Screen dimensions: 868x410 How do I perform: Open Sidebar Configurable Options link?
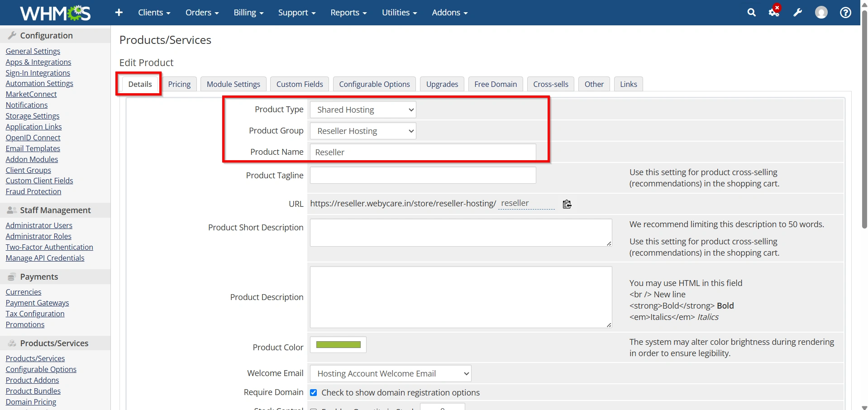coord(41,369)
